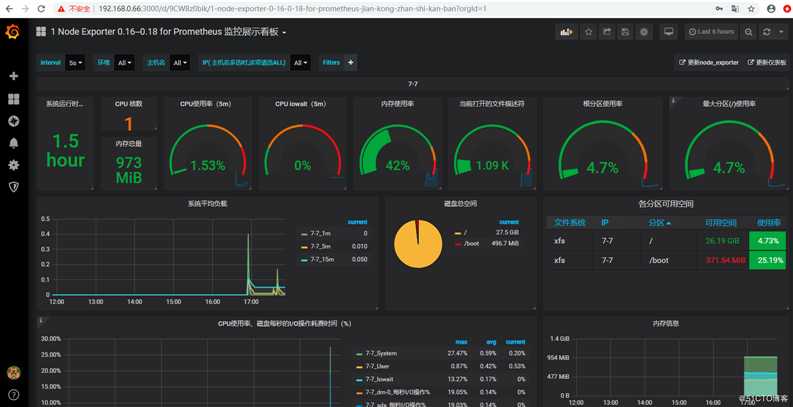This screenshot has width=793, height=407.
Task: Bookmark this page with the star
Action: click(752, 9)
